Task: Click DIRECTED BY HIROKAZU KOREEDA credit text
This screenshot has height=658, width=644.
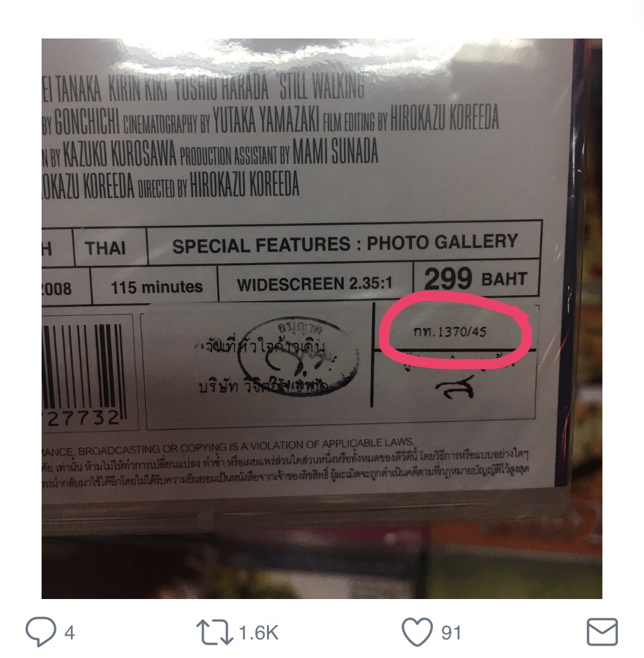Action: point(219,185)
